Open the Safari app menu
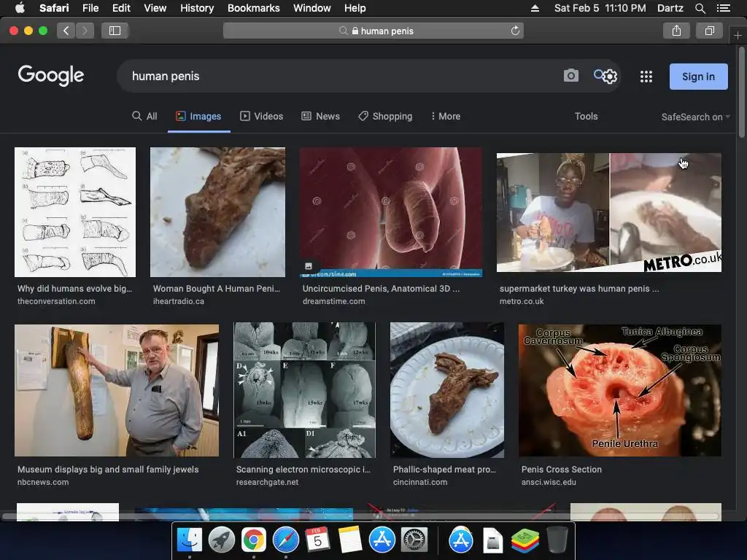Image resolution: width=747 pixels, height=560 pixels. (54, 8)
